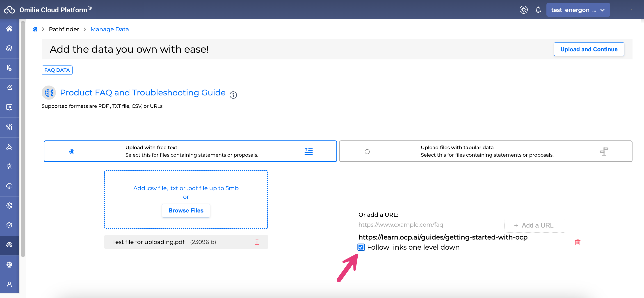Click the 'Or add a URL:' label
This screenshot has width=644, height=298.
(378, 215)
